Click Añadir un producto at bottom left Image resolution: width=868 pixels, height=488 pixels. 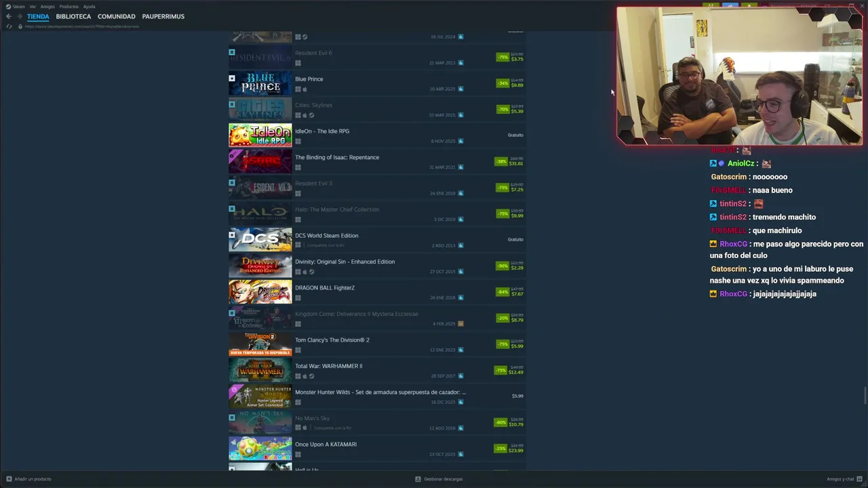(28, 479)
